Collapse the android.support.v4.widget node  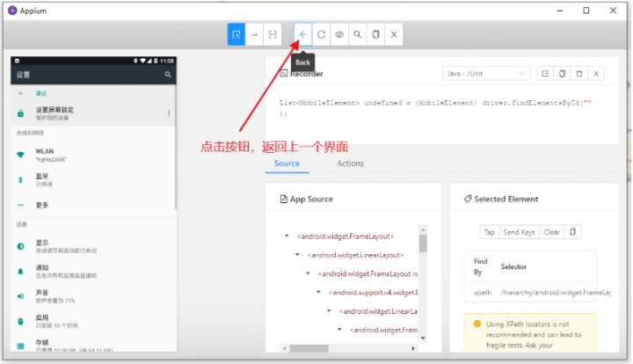click(x=318, y=292)
